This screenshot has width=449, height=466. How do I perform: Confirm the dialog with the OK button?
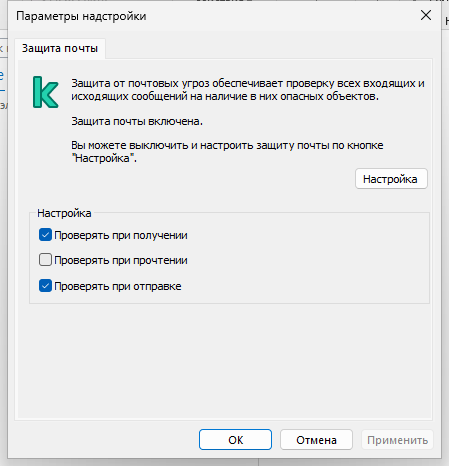click(x=235, y=440)
